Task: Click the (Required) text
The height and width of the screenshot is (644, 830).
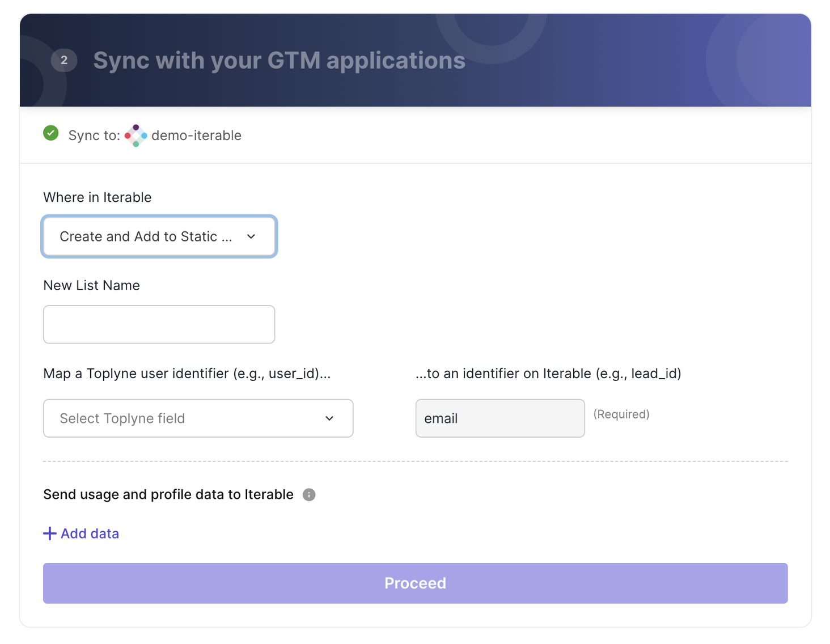Action: pos(621,414)
